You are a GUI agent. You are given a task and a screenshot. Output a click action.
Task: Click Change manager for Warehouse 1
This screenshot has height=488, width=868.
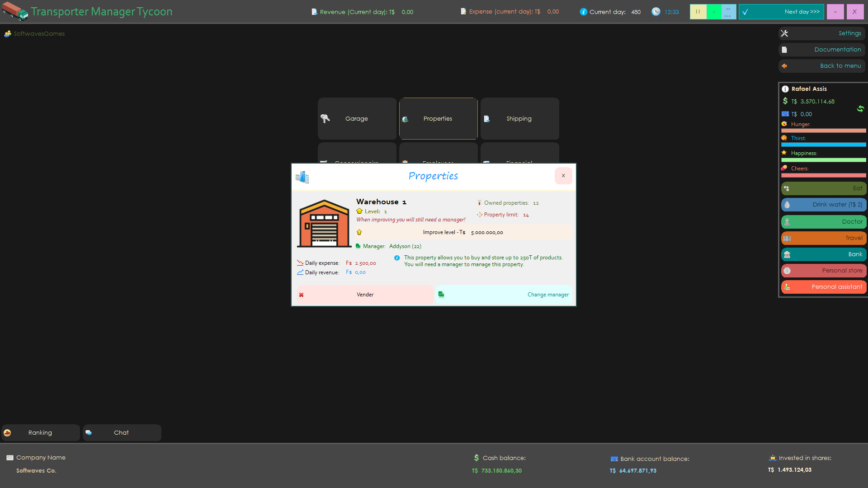(547, 295)
